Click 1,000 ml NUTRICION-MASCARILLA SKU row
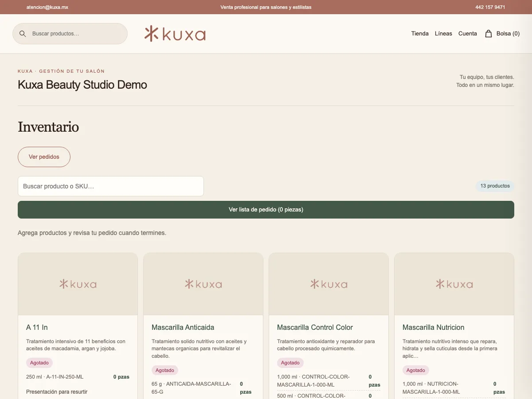532x399 pixels. (x=454, y=388)
